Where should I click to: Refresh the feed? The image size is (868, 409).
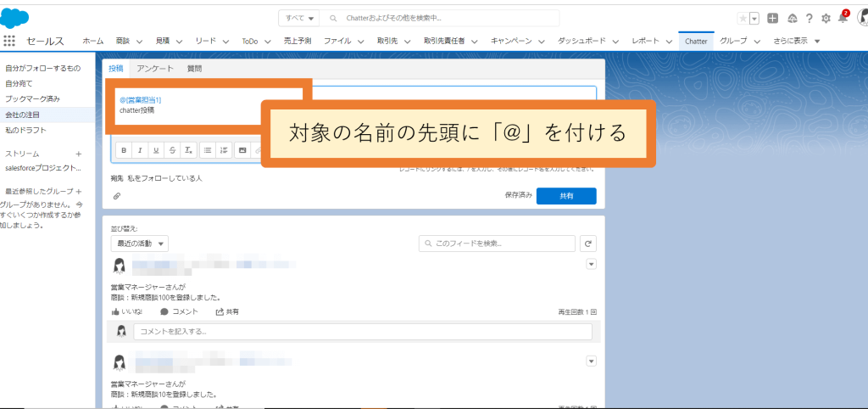tap(588, 244)
